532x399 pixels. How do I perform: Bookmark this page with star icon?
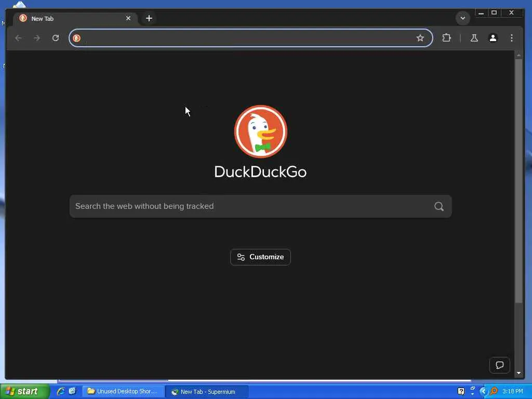pos(420,38)
